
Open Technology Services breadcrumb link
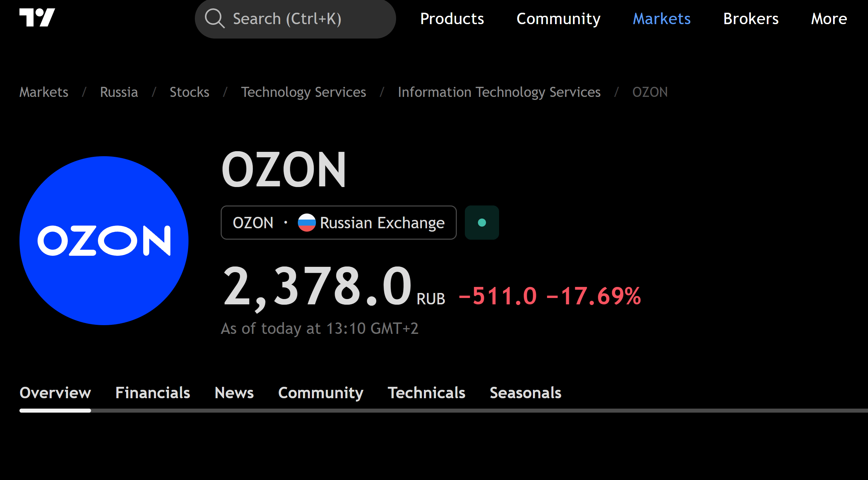click(x=303, y=92)
